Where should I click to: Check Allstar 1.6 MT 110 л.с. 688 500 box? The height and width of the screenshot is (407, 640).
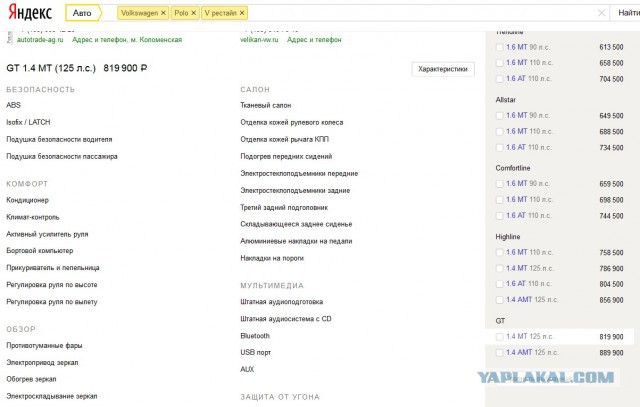[x=499, y=131]
